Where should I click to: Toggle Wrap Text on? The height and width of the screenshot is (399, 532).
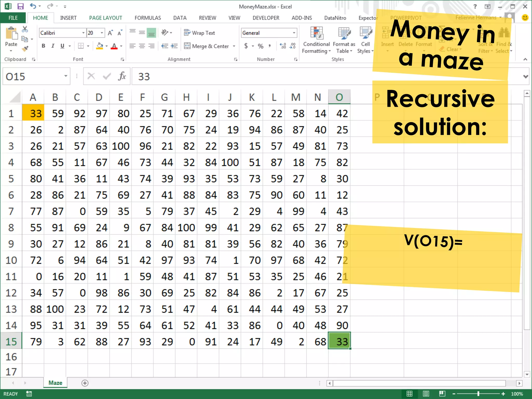click(x=199, y=33)
